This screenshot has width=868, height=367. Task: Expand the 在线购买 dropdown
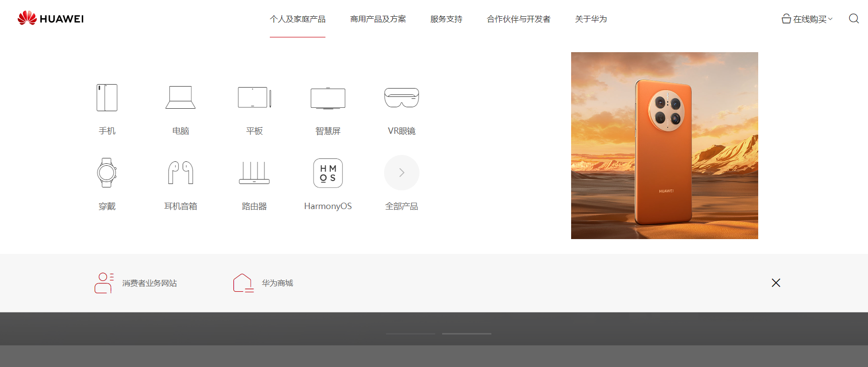pos(807,19)
